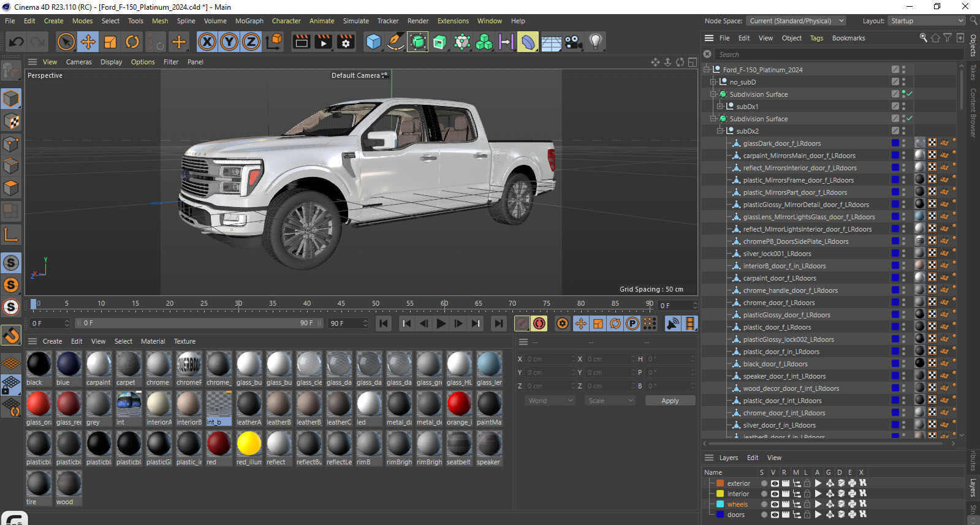Viewport: 980px width, 525px height.
Task: Click the Play Forwards button
Action: (441, 323)
